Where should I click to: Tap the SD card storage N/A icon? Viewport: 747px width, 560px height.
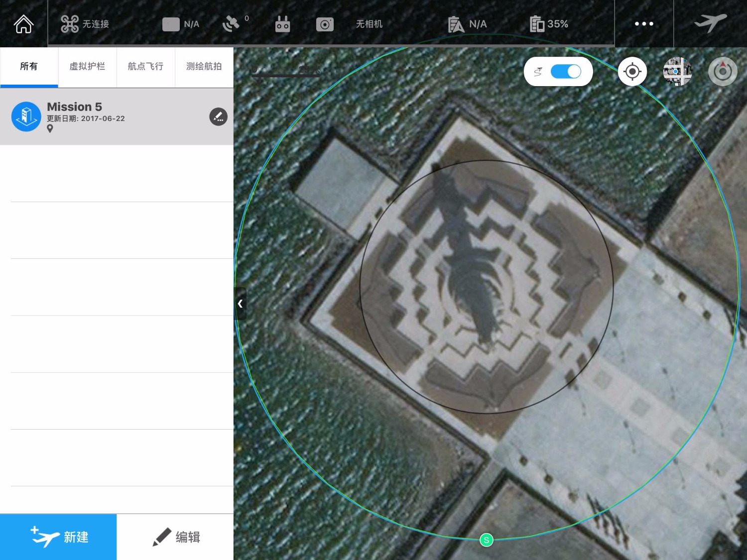pos(456,24)
